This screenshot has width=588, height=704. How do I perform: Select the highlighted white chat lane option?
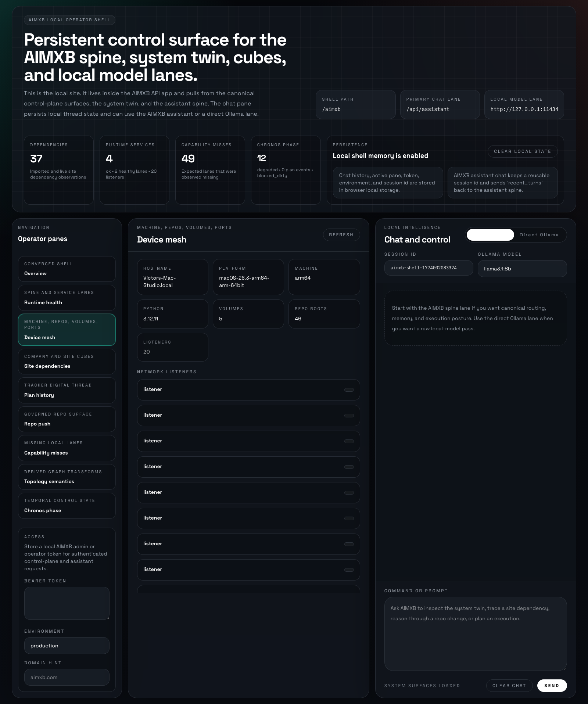(490, 235)
